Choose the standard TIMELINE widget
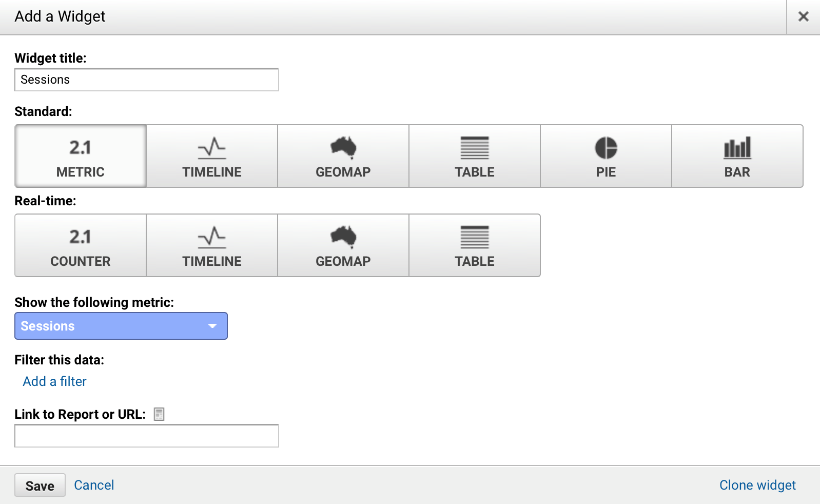Image resolution: width=820 pixels, height=504 pixels. (x=212, y=156)
